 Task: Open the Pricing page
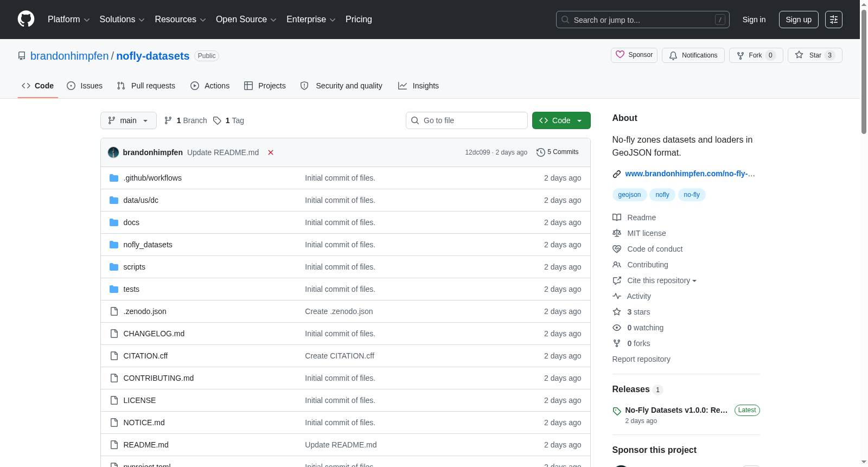click(x=359, y=20)
